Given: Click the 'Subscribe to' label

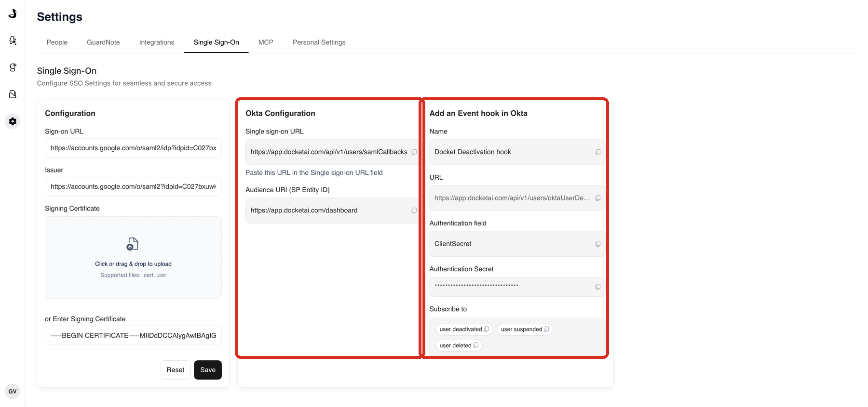Looking at the screenshot, I should [448, 309].
